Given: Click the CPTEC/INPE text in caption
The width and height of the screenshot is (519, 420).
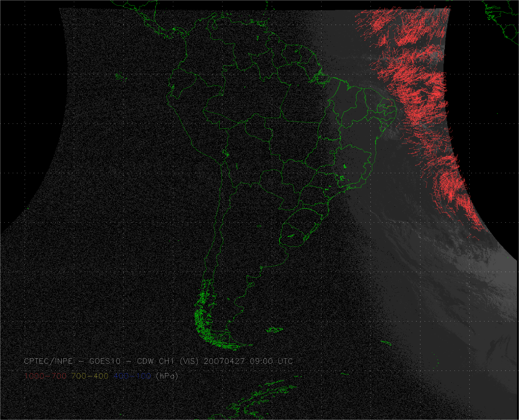Looking at the screenshot, I should [x=48, y=361].
